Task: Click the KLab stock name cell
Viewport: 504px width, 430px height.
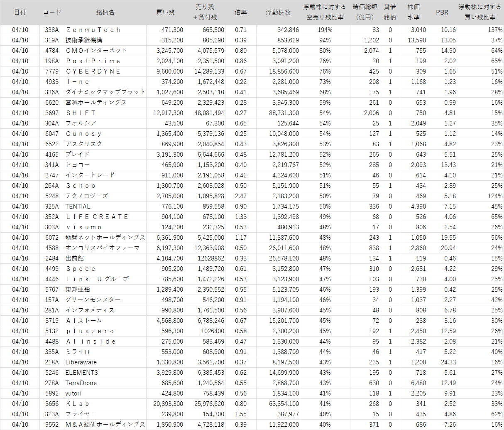Action: coord(78,404)
